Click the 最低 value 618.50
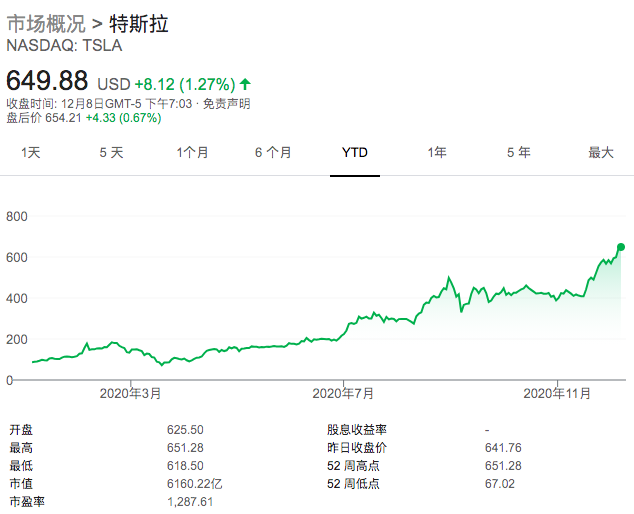The height and width of the screenshot is (514, 634). click(x=185, y=465)
